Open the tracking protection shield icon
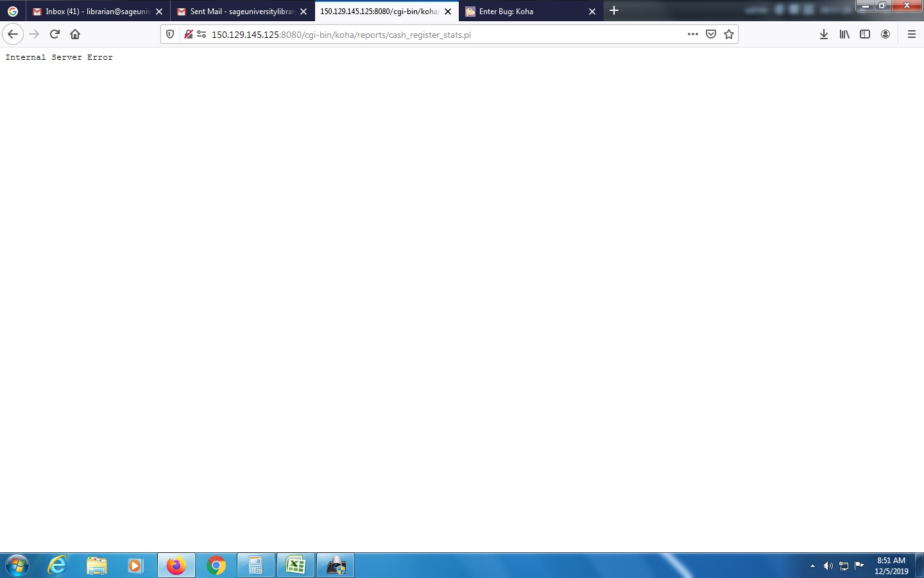924x578 pixels. coord(170,35)
